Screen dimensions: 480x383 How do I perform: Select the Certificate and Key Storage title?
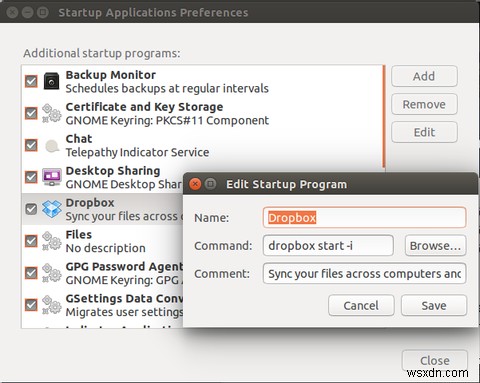pyautogui.click(x=144, y=107)
